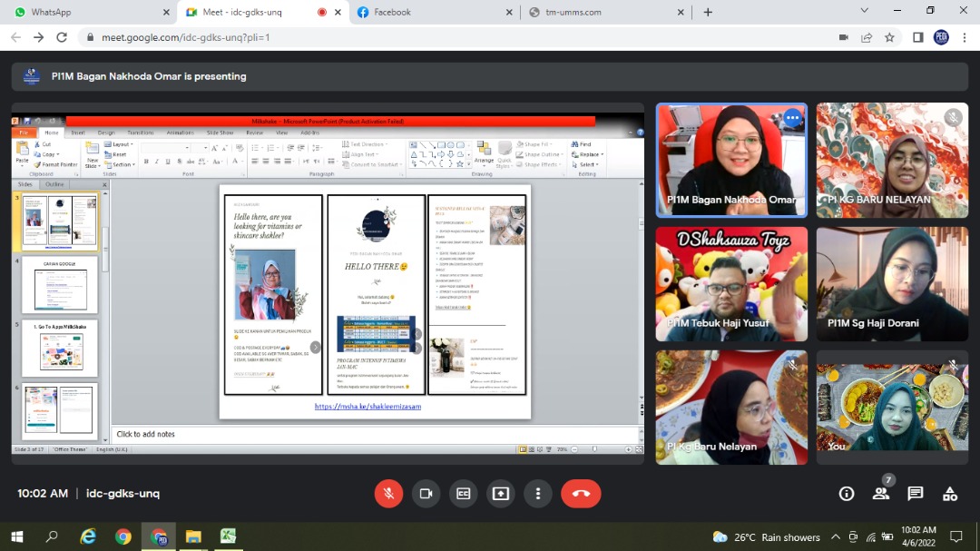Select PI1M Tebuk Haji Yusuf video tile

731,284
